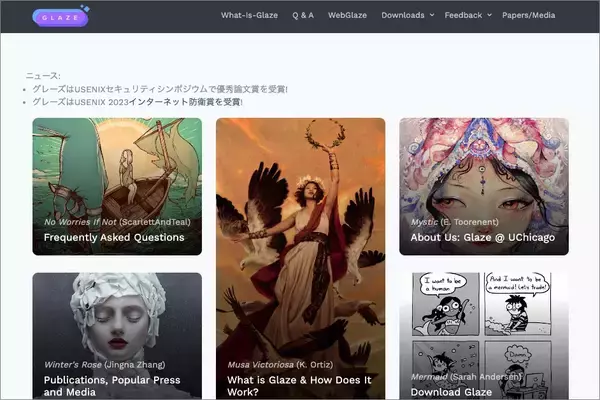Open the What-Is-Glaze menu item
Screen dimensions: 600x400
point(249,15)
